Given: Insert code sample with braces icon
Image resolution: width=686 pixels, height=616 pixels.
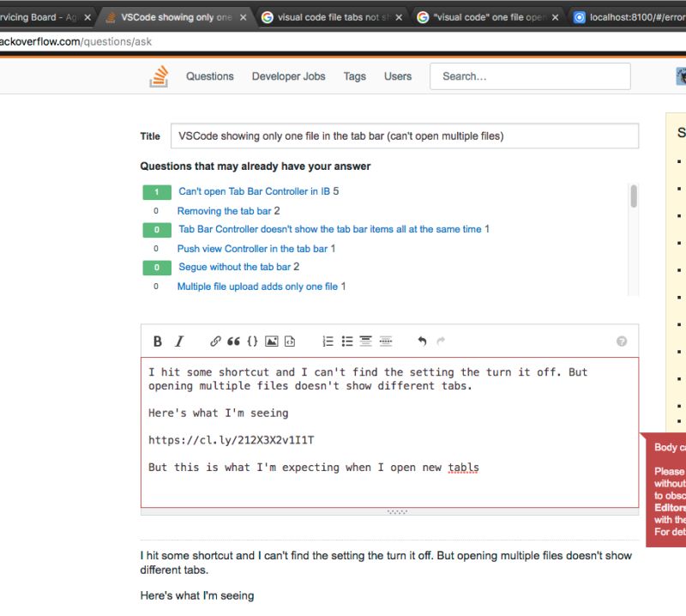Looking at the screenshot, I should click(x=252, y=341).
